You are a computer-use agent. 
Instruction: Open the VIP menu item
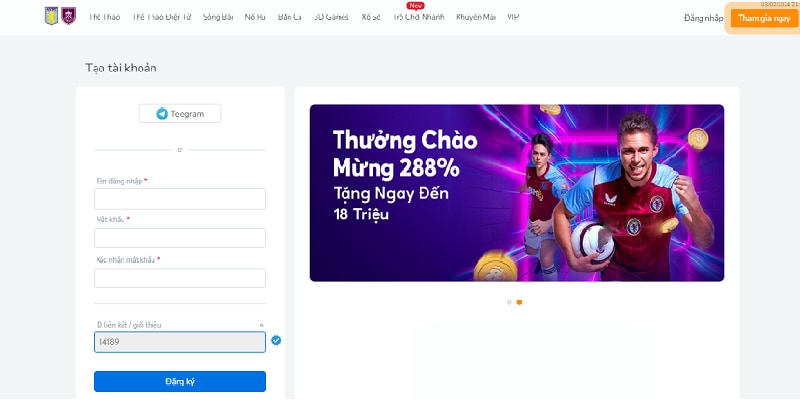point(513,17)
